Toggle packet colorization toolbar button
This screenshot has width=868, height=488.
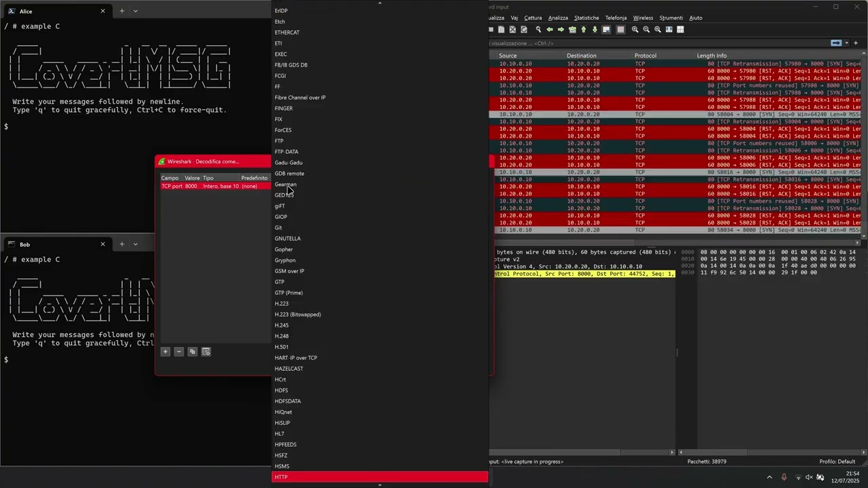pos(620,30)
